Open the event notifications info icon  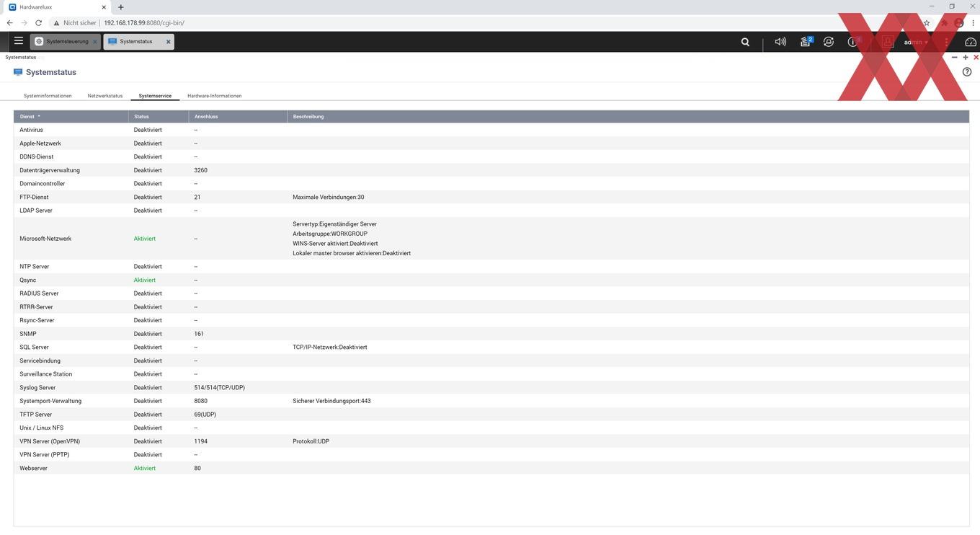(853, 42)
